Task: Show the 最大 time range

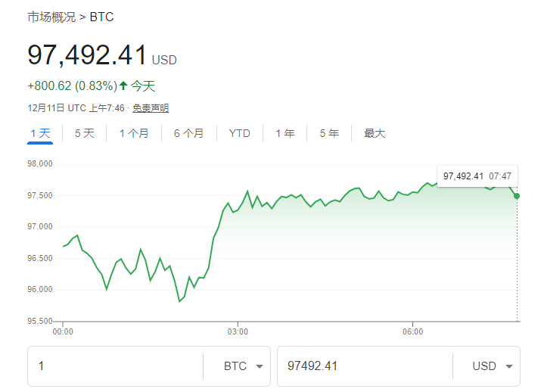Action: point(375,133)
